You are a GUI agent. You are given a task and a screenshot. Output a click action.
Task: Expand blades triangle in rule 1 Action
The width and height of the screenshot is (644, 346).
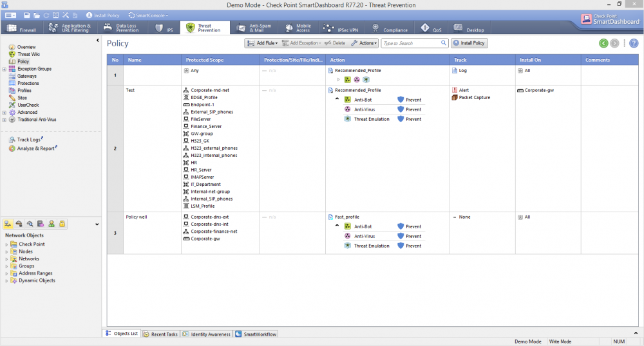point(339,80)
